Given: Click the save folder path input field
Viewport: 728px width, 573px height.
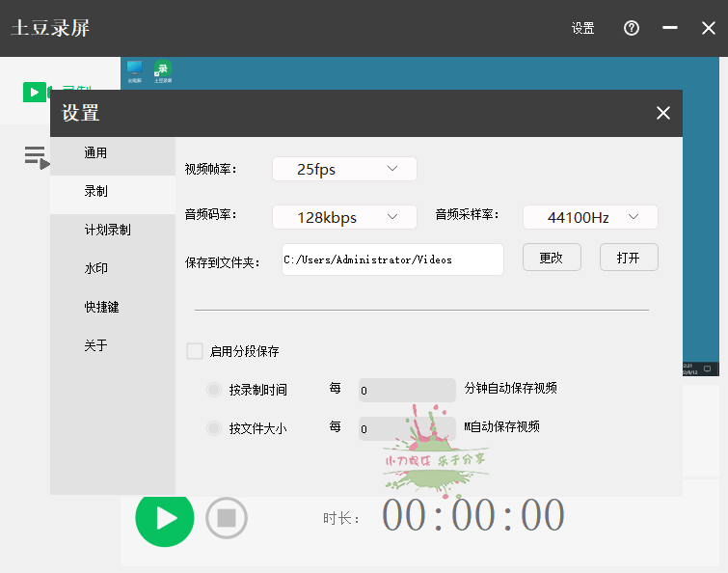Looking at the screenshot, I should (x=392, y=259).
